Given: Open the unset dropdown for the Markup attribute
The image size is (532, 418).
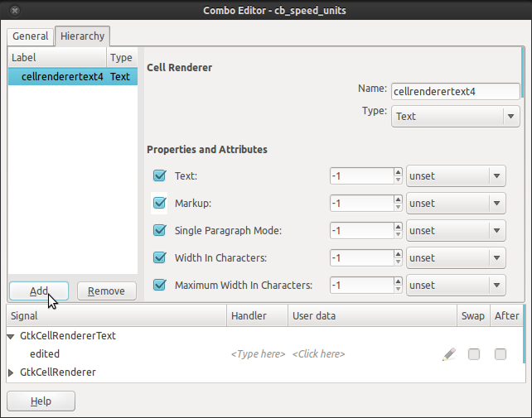Looking at the screenshot, I should point(455,204).
